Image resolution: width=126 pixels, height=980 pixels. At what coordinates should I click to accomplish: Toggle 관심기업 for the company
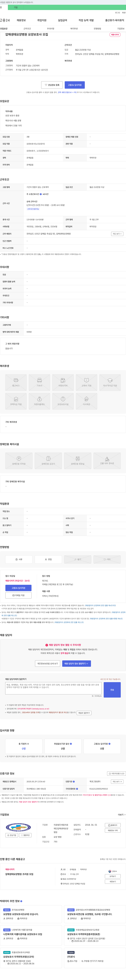[12, 835]
